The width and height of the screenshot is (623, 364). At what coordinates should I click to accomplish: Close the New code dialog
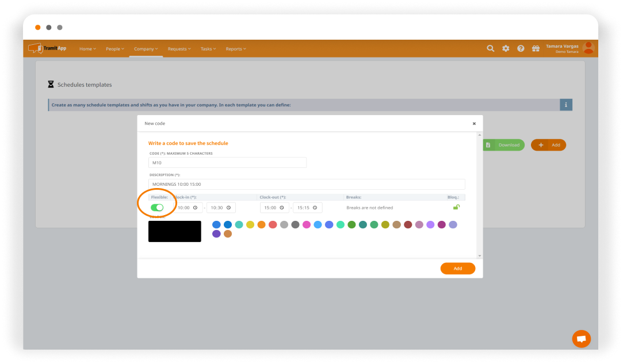pos(474,123)
